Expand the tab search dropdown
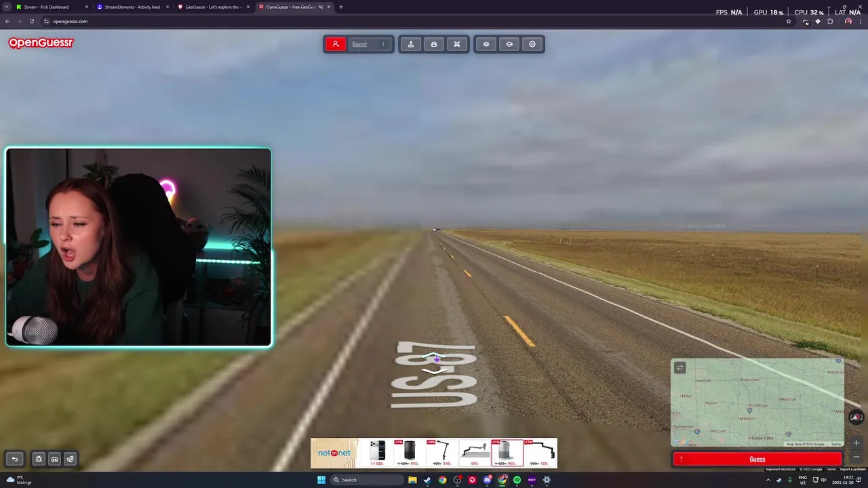This screenshot has height=488, width=868. pos(6,7)
